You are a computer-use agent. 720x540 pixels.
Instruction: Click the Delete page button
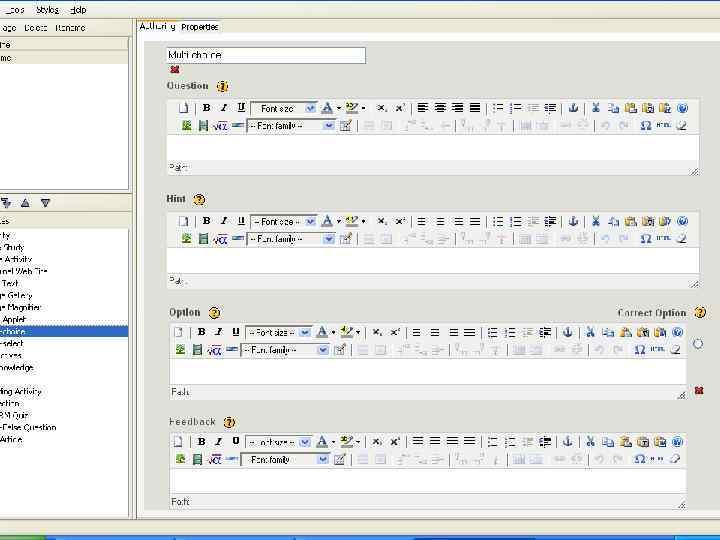tap(36, 28)
